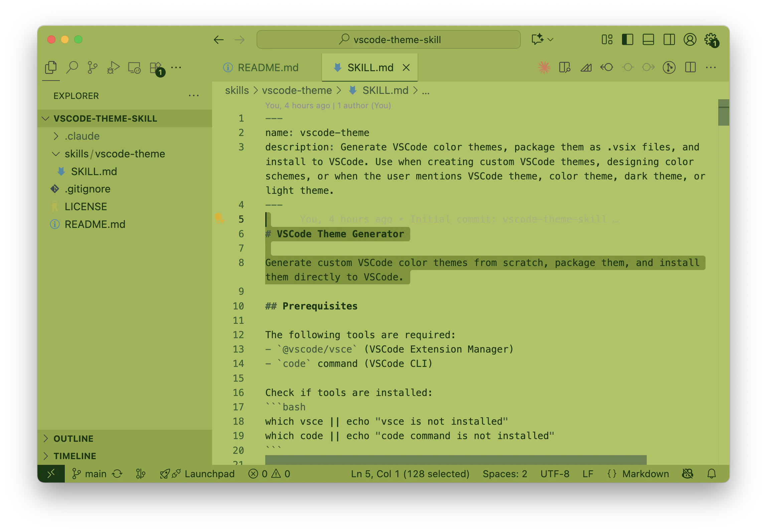Click the editor vertical scrollbar thumb
Screen dimensions: 767x532
723,112
